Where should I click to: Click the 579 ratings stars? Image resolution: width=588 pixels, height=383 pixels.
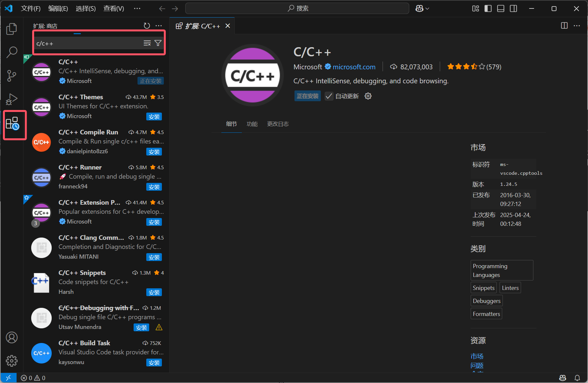(x=474, y=67)
